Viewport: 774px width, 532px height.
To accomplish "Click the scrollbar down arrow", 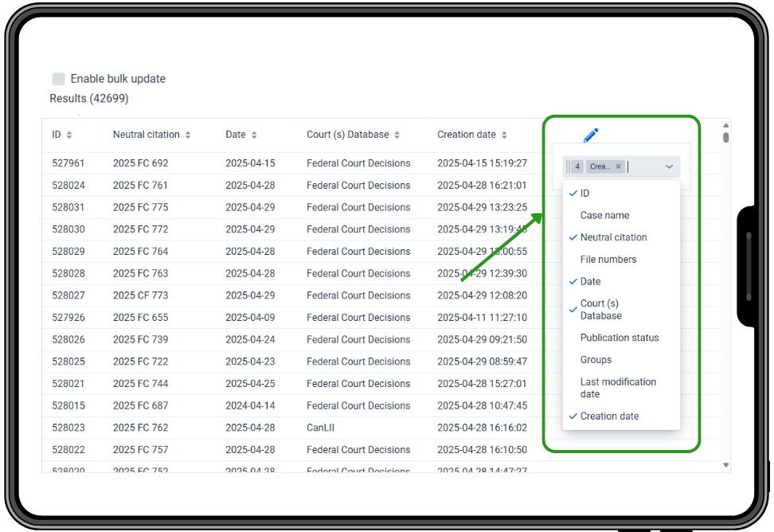I will (725, 465).
